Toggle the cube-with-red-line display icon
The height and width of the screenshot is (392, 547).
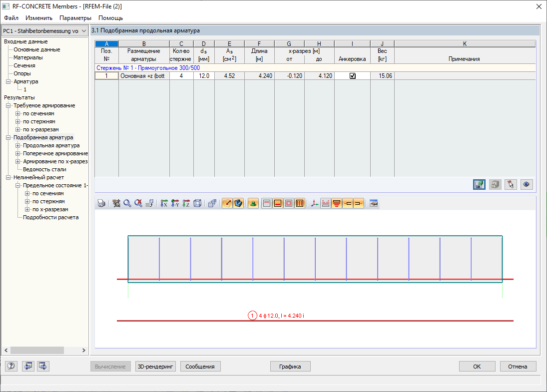coord(227,203)
